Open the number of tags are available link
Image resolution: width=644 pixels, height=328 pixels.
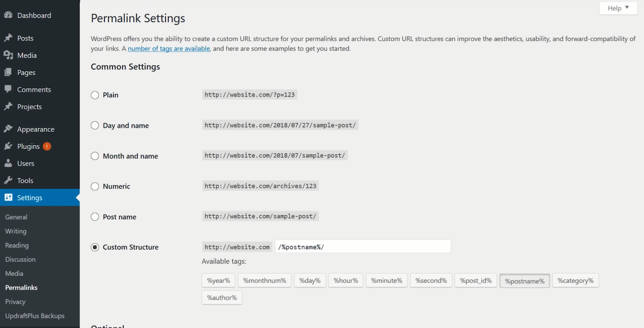169,48
